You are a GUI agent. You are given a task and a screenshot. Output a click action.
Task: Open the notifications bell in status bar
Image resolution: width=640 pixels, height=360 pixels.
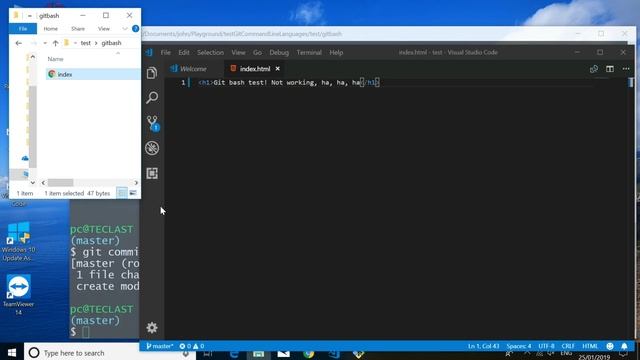click(624, 346)
